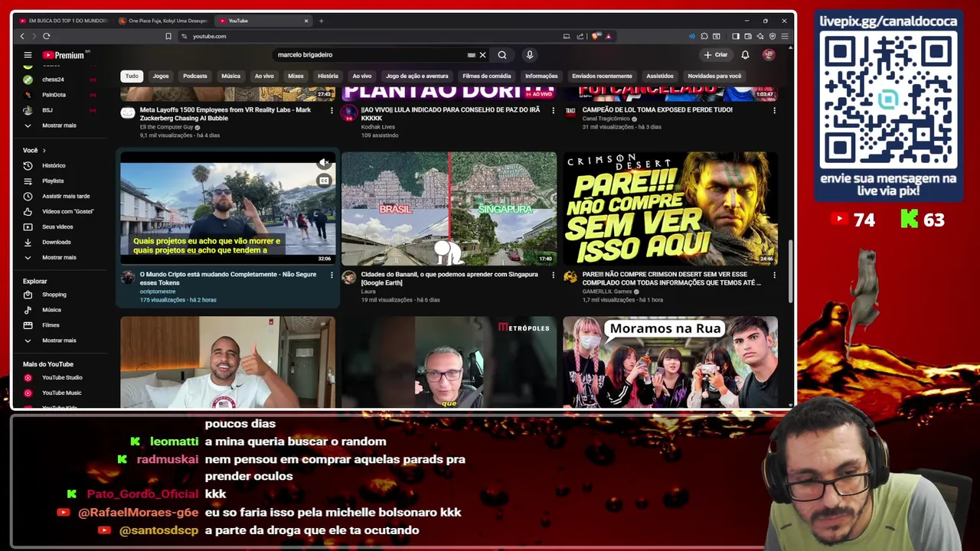The image size is (980, 551).
Task: Open the account avatar menu
Action: click(x=769, y=55)
